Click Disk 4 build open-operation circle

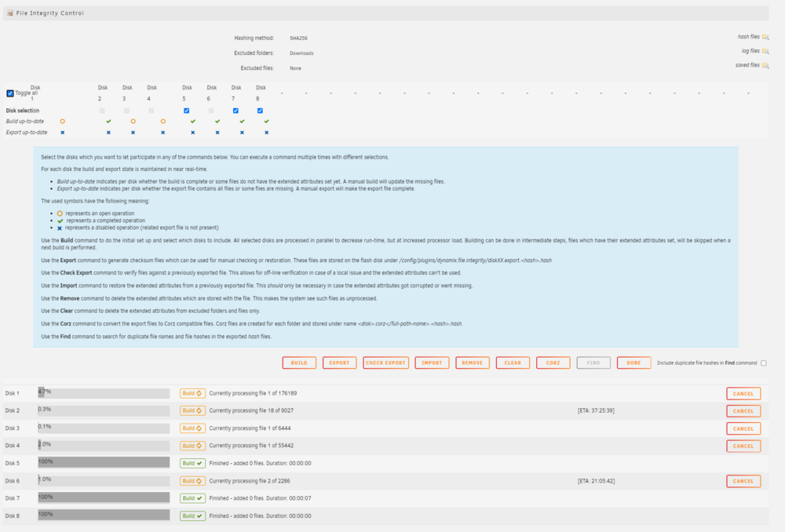click(x=163, y=121)
